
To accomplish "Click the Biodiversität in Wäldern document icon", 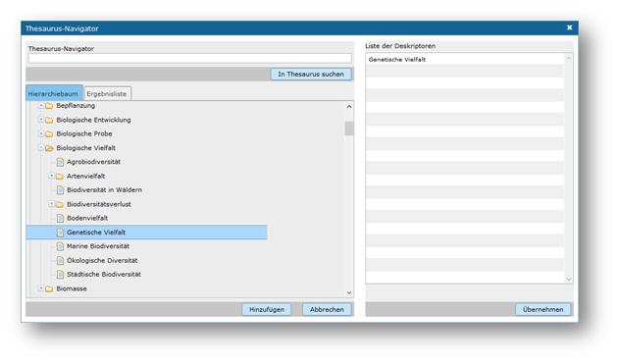I will pos(60,190).
